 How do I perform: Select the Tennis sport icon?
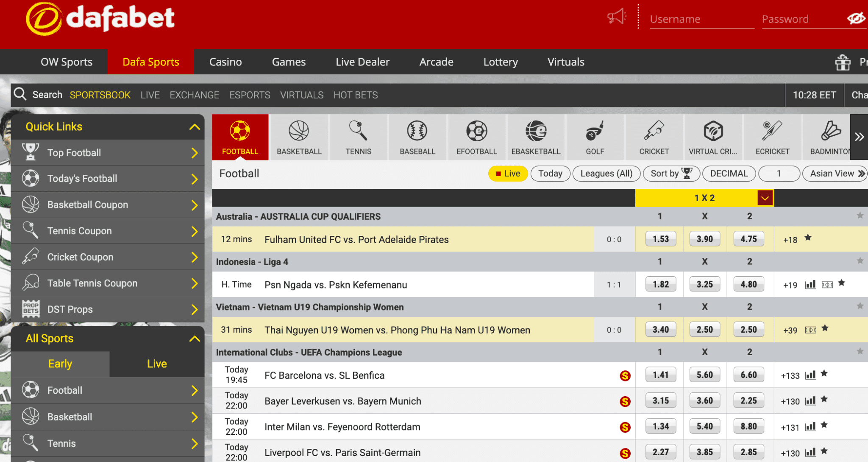(358, 137)
